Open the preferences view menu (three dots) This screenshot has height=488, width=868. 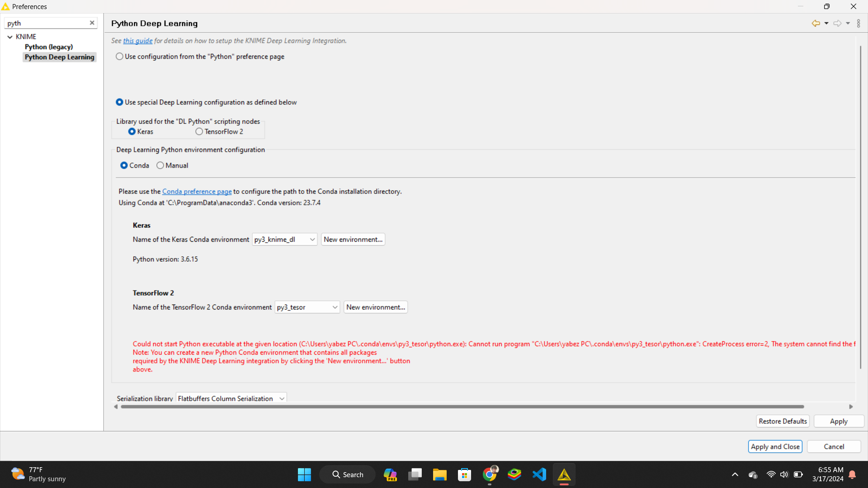coord(859,23)
